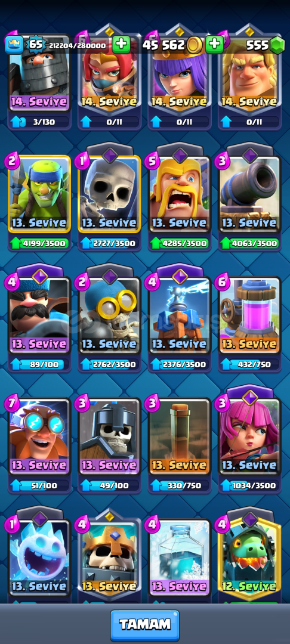Tap the 4199/3500 upgrade progress bar
Viewport: 290px width, 644px height.
(39, 243)
